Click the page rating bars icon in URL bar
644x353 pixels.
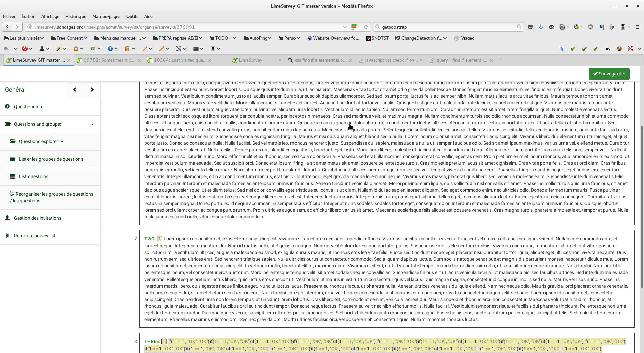[354, 27]
